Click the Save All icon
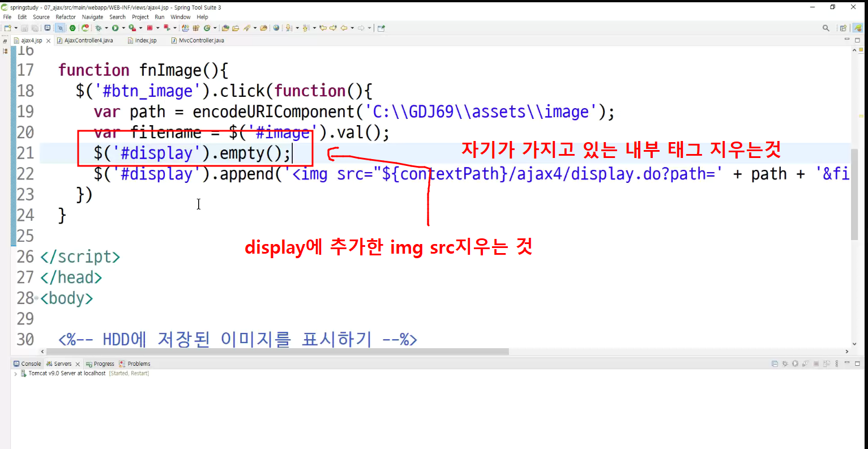 pyautogui.click(x=35, y=28)
